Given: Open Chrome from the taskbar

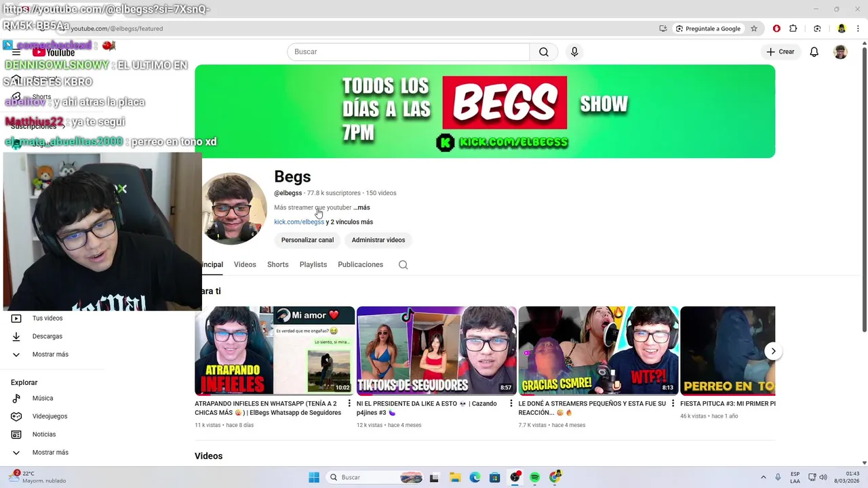Looking at the screenshot, I should [555, 477].
